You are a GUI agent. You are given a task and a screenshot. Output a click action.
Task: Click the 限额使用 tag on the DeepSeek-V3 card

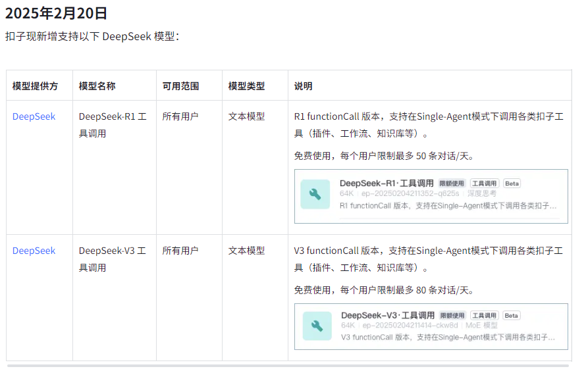pos(452,316)
